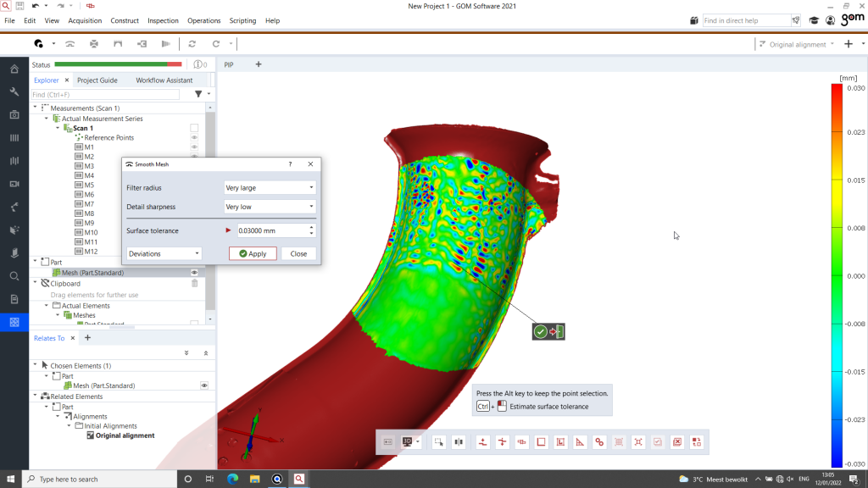Open the Filter radius dropdown
Viewport: 868px width, 488px height.
[x=270, y=187]
